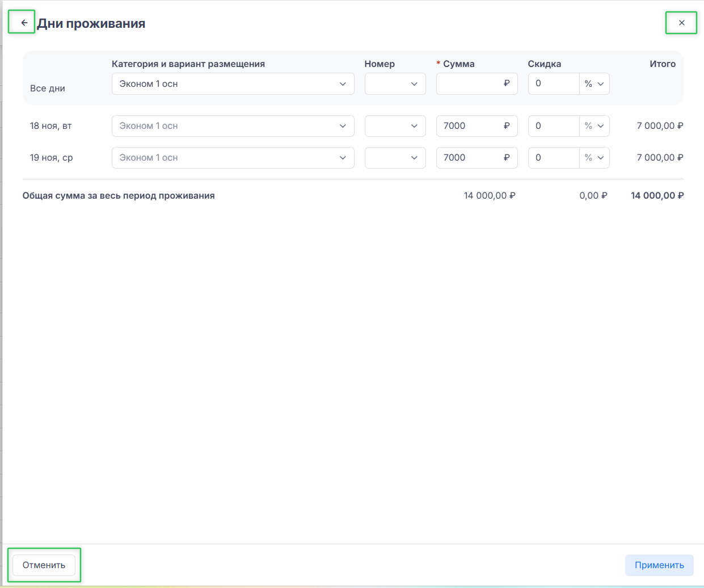The height and width of the screenshot is (588, 704).
Task: Open the % discount type dropdown for 19 ноя
Action: coord(594,158)
